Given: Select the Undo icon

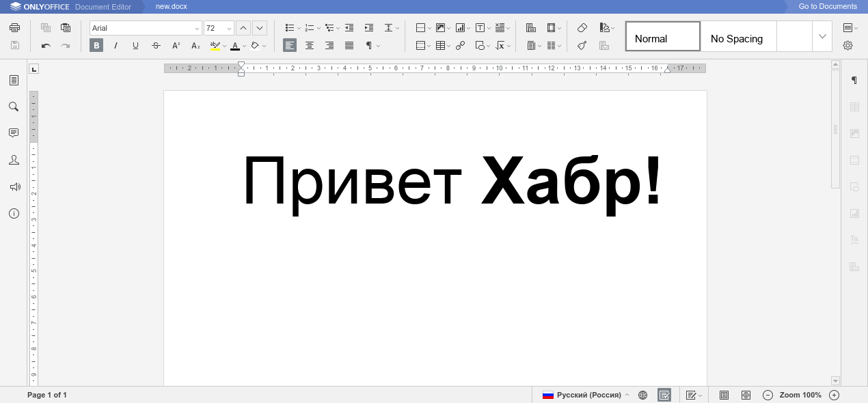Looking at the screenshot, I should click(46, 46).
